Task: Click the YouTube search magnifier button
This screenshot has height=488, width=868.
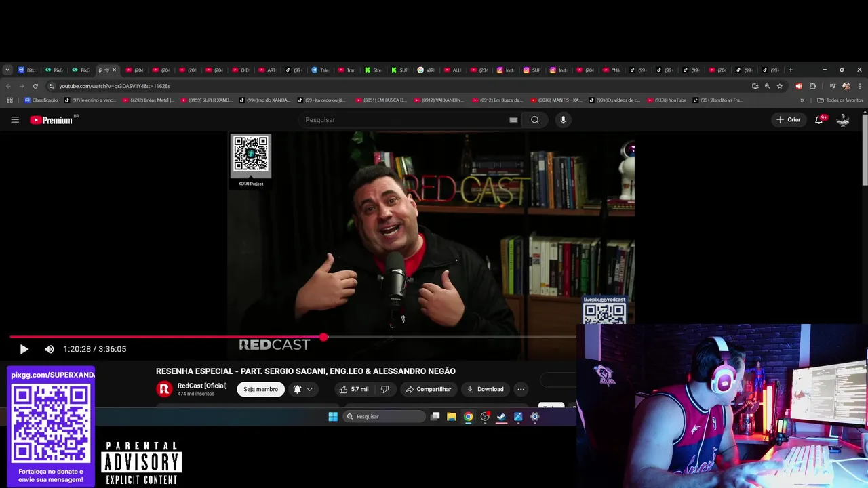Action: tap(535, 120)
